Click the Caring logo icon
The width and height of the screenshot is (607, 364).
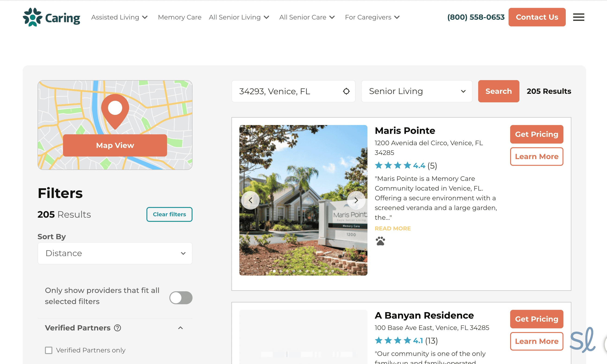[x=33, y=17]
